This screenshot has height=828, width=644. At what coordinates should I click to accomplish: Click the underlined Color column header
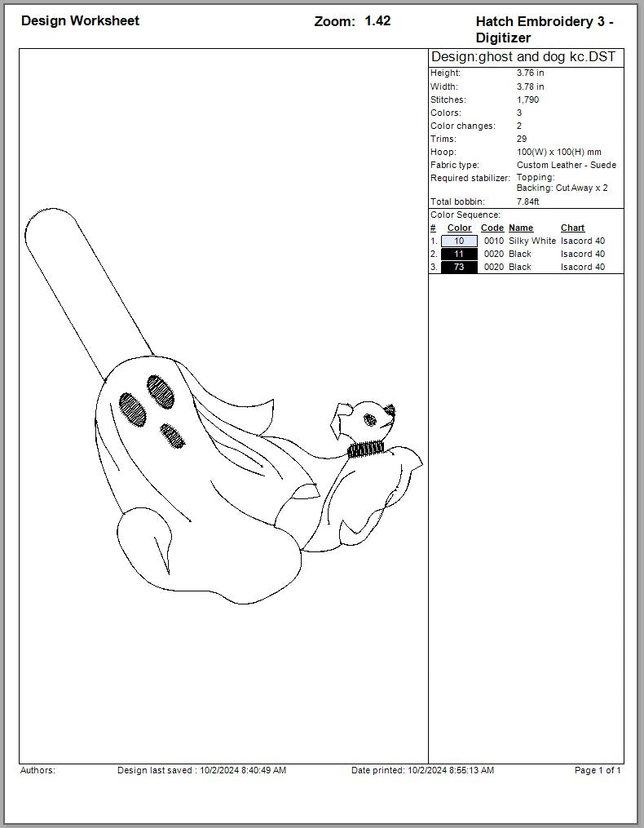point(459,228)
